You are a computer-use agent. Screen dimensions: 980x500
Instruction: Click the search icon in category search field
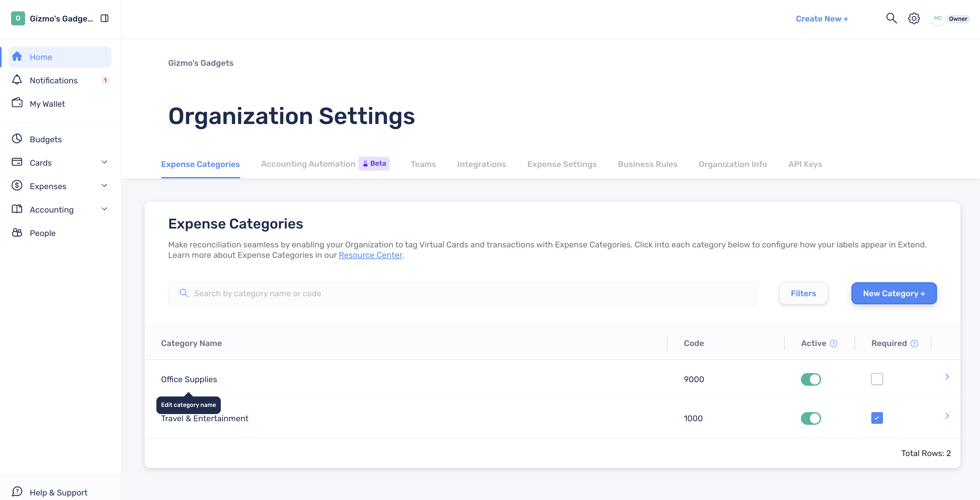(x=184, y=293)
